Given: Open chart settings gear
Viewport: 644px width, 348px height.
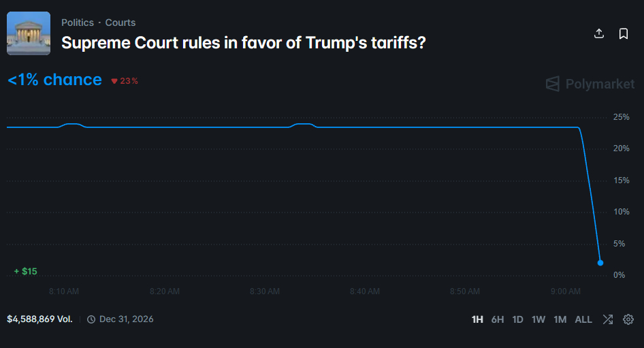Looking at the screenshot, I should (628, 319).
